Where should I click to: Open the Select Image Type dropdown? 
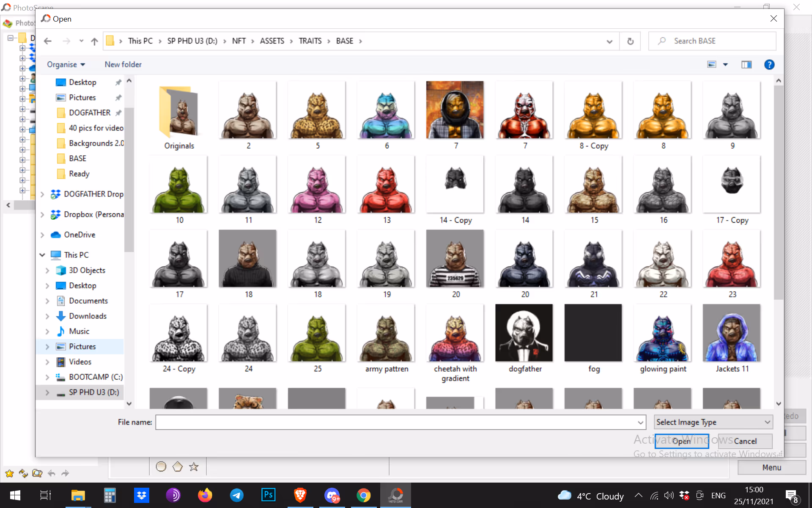[x=713, y=422]
